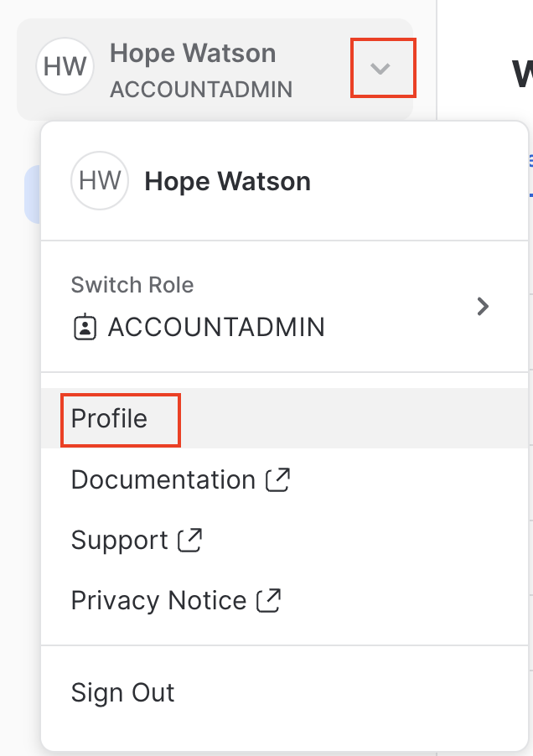Open the Privacy Notice
Viewport: 533px width, 756px height.
pyautogui.click(x=158, y=600)
